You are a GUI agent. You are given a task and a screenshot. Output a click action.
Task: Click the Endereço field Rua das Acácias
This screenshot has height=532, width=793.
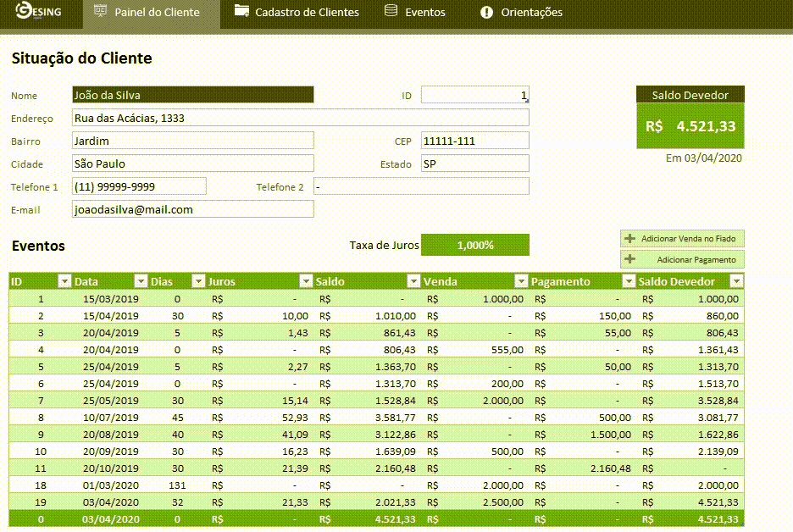point(301,117)
